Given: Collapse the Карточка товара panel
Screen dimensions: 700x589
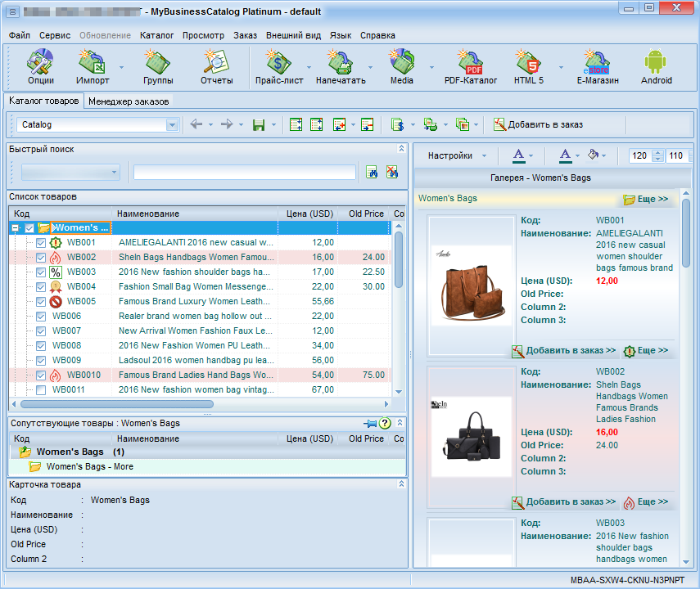Looking at the screenshot, I should pyautogui.click(x=401, y=483).
